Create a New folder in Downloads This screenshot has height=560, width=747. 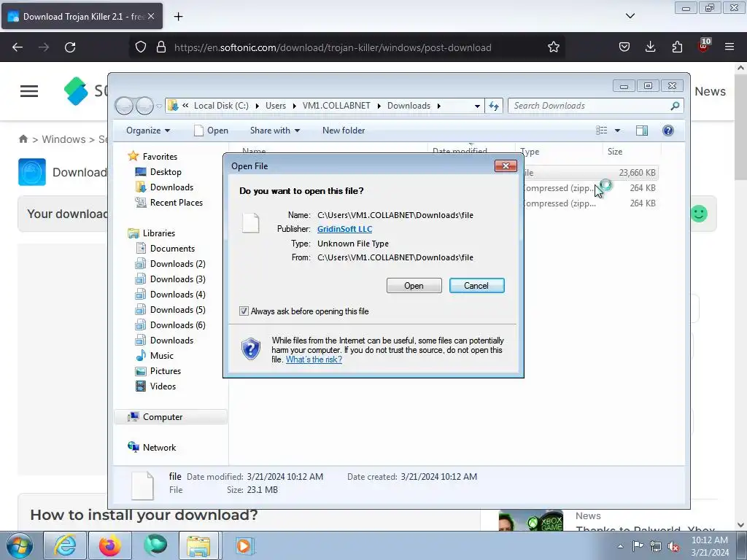coord(344,131)
